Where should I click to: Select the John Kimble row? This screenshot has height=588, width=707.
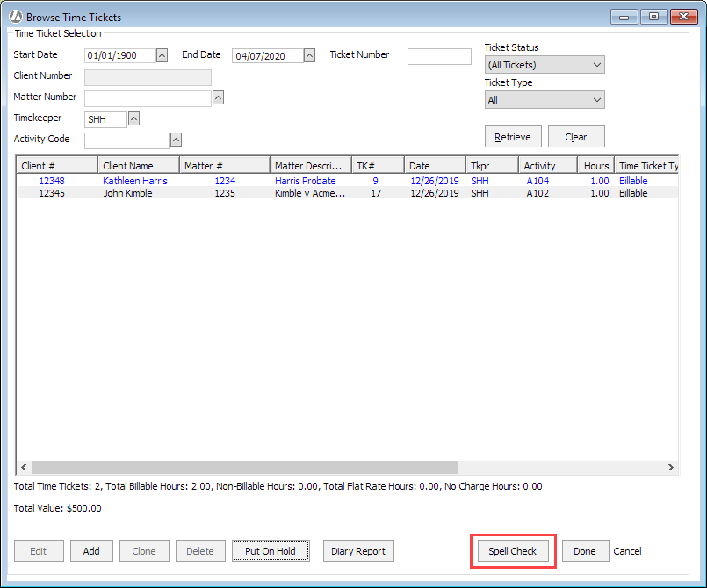(x=347, y=193)
